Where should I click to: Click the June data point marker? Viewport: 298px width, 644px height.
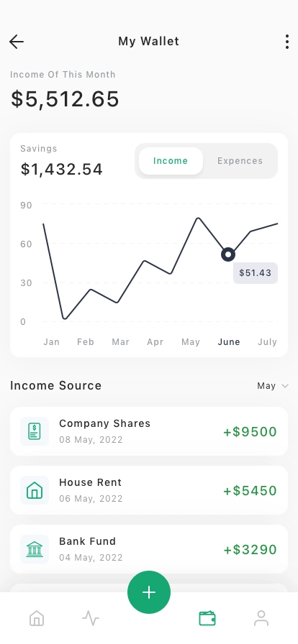click(x=228, y=254)
